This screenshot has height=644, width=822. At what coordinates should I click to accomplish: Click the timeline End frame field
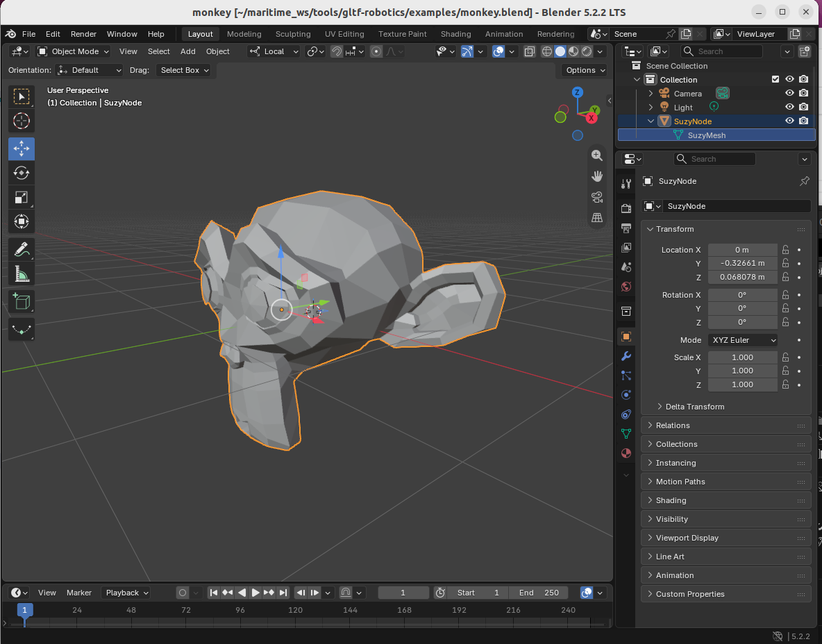(538, 593)
